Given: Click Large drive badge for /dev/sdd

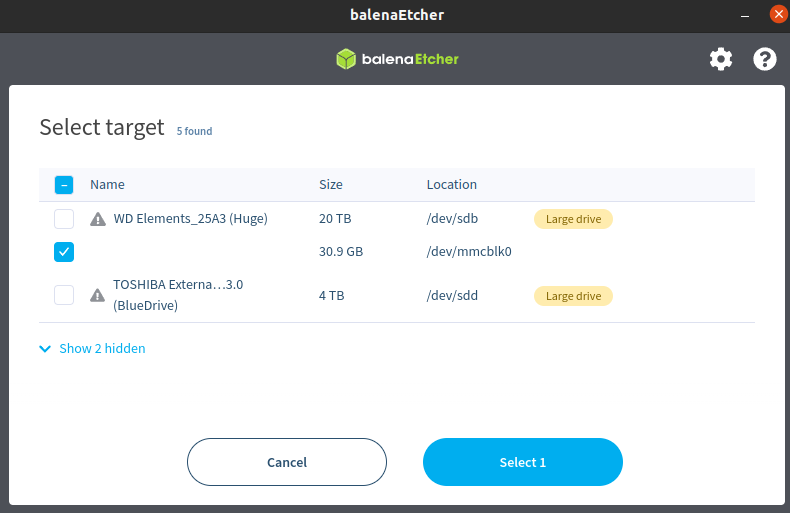Looking at the screenshot, I should (x=573, y=296).
